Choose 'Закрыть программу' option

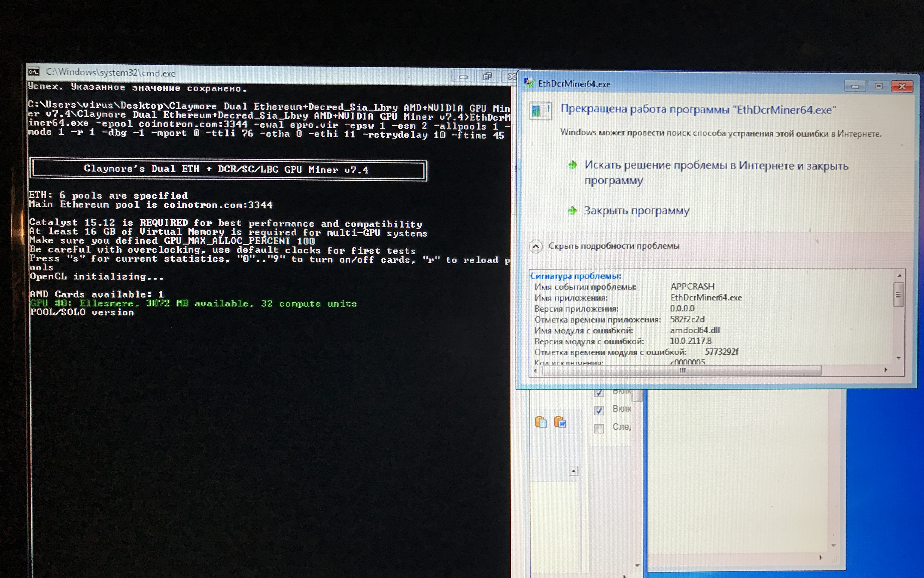[636, 211]
